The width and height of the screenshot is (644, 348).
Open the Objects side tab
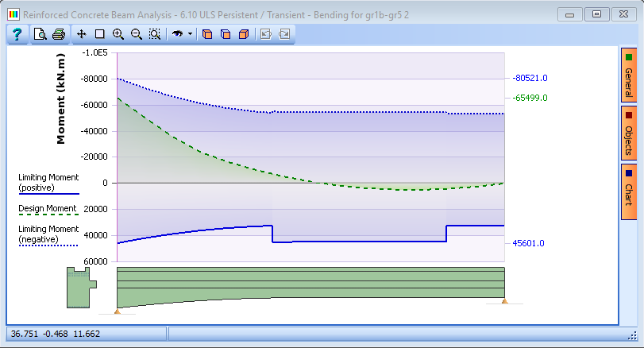pos(628,133)
